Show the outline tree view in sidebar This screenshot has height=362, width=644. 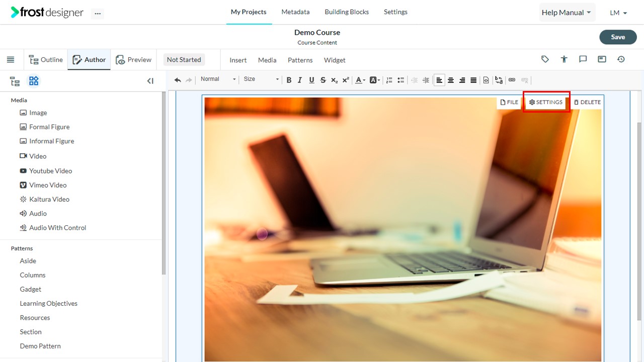click(15, 81)
